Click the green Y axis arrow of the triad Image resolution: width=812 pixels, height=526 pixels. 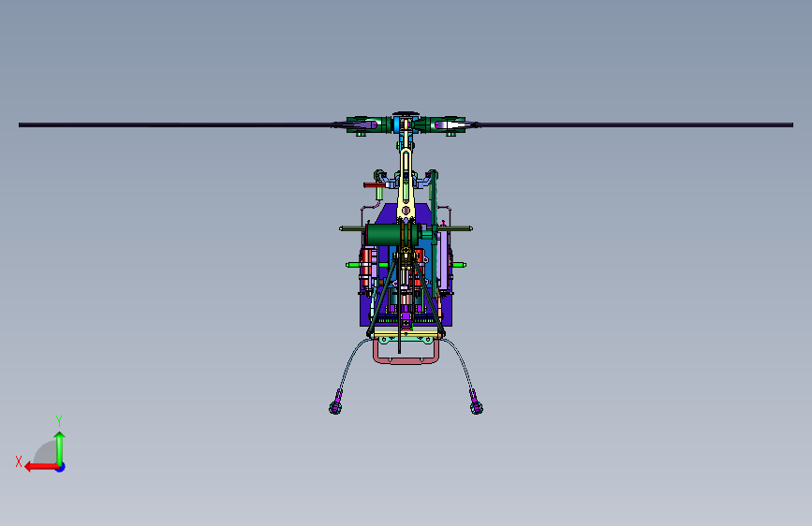[x=60, y=448]
